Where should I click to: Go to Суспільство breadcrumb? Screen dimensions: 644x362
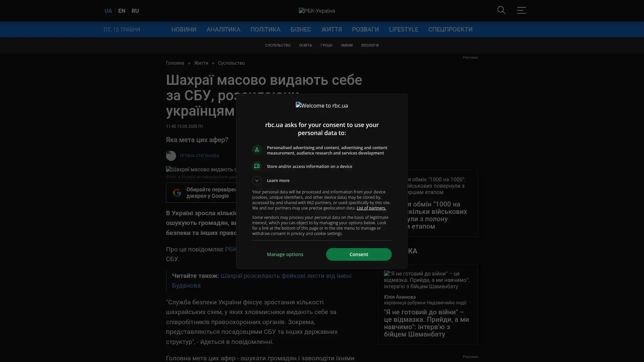pyautogui.click(x=231, y=63)
